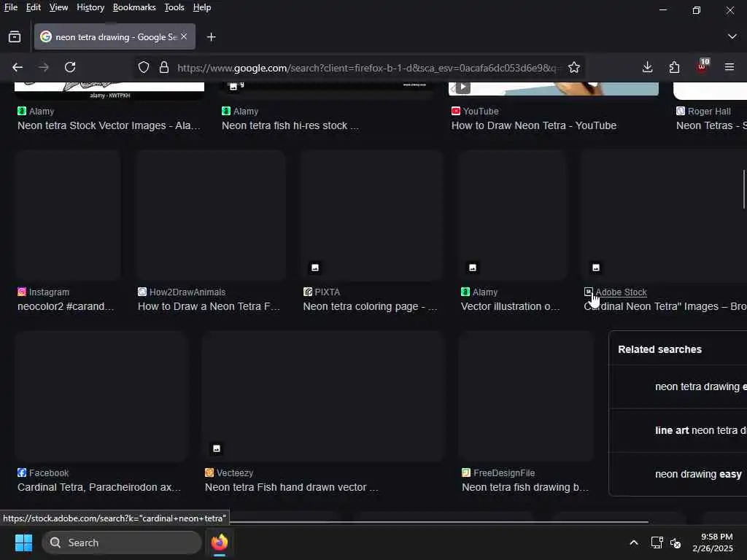Open the Extensions puzzle icon

(674, 67)
